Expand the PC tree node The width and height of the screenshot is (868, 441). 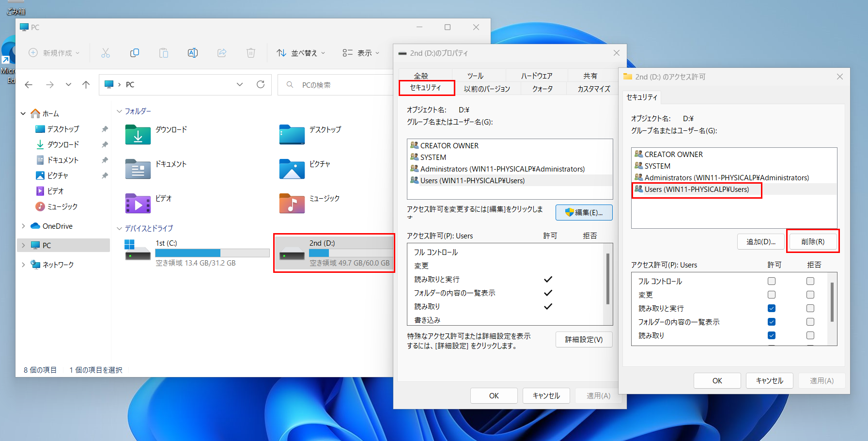click(x=23, y=245)
